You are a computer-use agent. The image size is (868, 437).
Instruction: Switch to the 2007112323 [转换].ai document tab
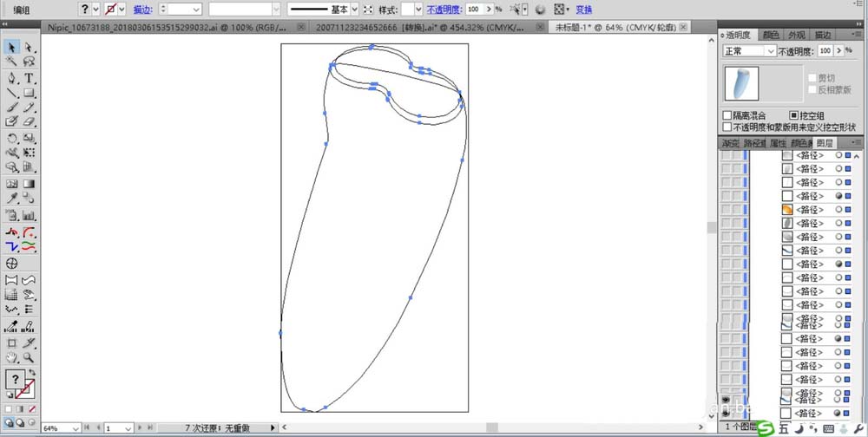point(420,27)
